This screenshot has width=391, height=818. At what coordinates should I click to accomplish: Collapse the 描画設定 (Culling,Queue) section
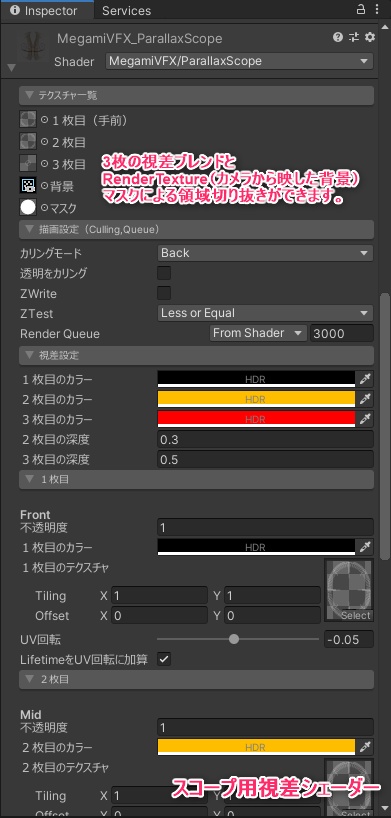point(196,229)
